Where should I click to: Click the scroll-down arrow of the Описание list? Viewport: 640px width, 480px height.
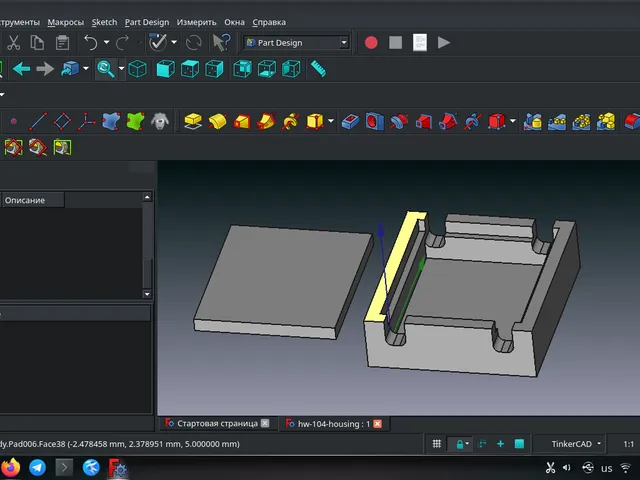pyautogui.click(x=147, y=294)
